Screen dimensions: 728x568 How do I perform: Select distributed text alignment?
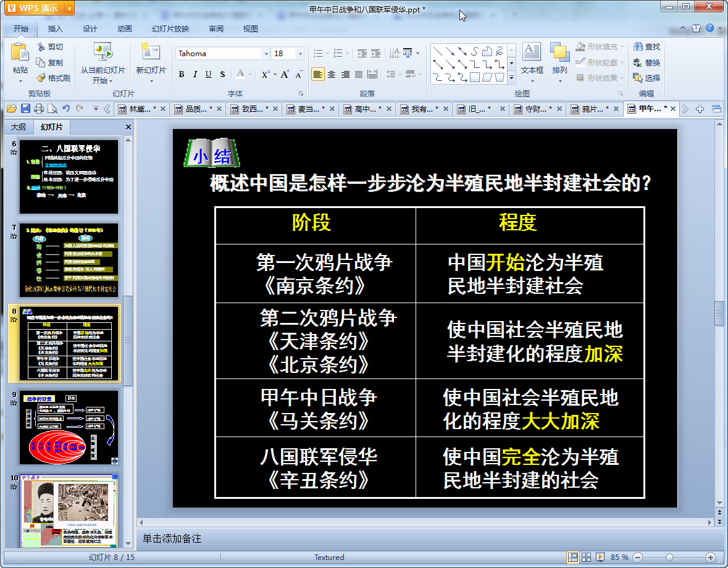coord(372,74)
